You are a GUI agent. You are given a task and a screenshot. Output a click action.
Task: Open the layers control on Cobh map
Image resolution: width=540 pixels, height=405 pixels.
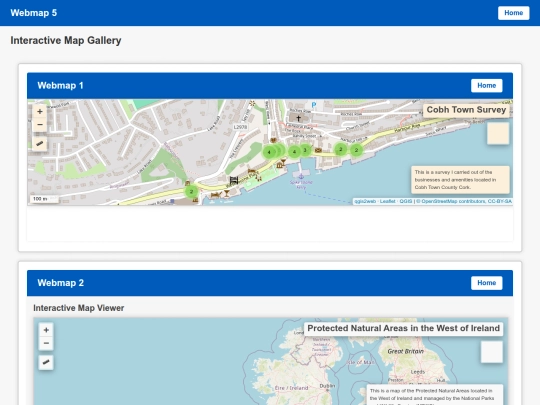tap(498, 134)
